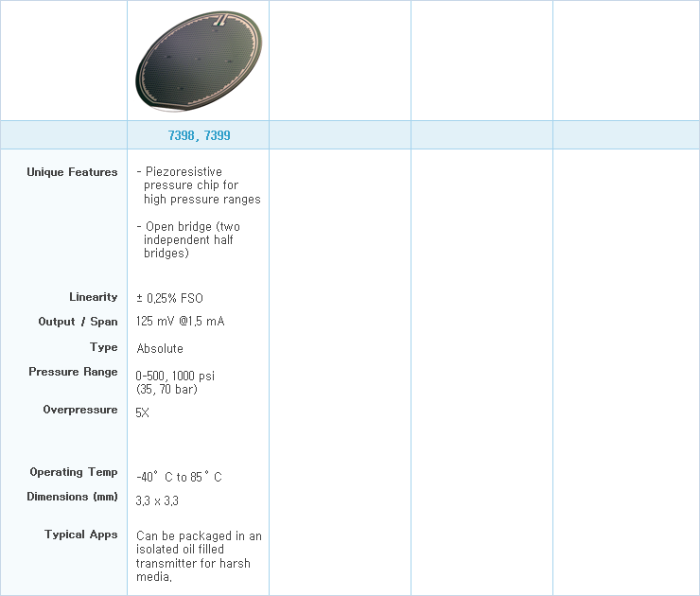Screen dimensions: 700x596
Task: Click the 3.3 x 3.3 dimensions value
Action: [157, 500]
